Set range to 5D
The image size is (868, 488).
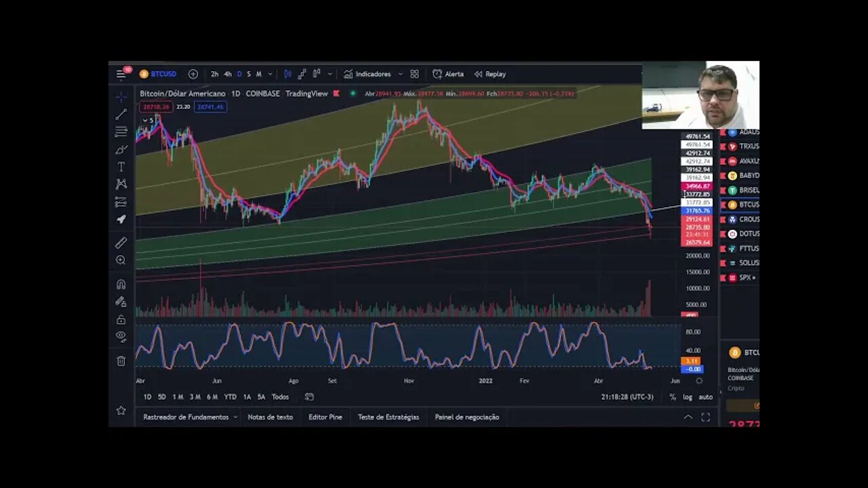(x=161, y=396)
